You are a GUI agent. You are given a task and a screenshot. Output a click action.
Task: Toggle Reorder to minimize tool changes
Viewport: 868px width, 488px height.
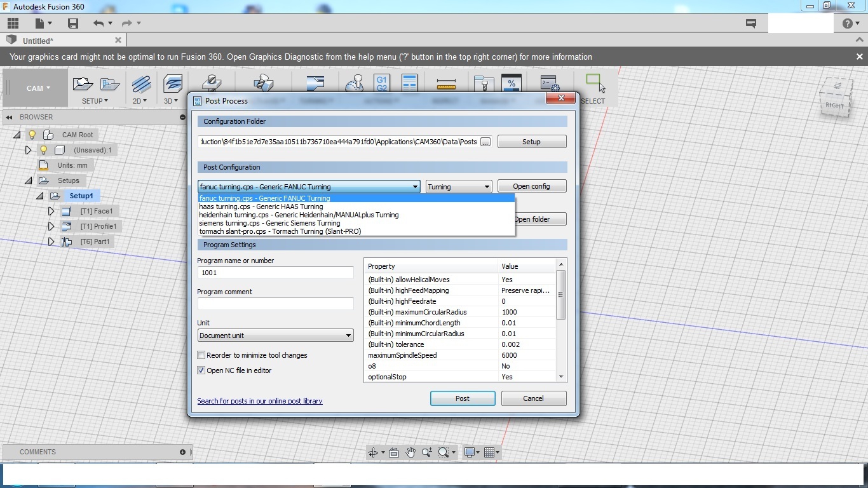pos(201,355)
